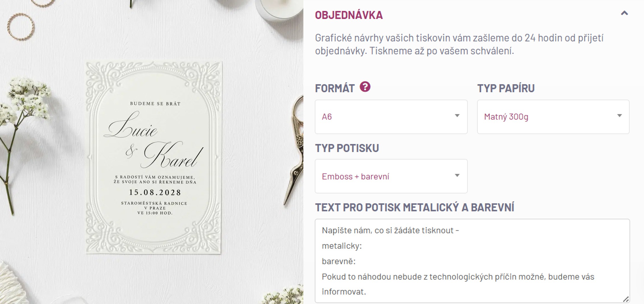Click the TEXT PRO POTISK METALICKÝ A BAREVNÍ label
The width and height of the screenshot is (644, 304).
click(x=414, y=207)
